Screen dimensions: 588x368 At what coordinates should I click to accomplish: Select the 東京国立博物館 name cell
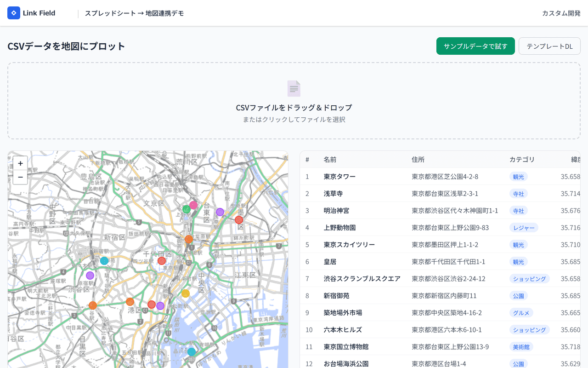point(346,347)
